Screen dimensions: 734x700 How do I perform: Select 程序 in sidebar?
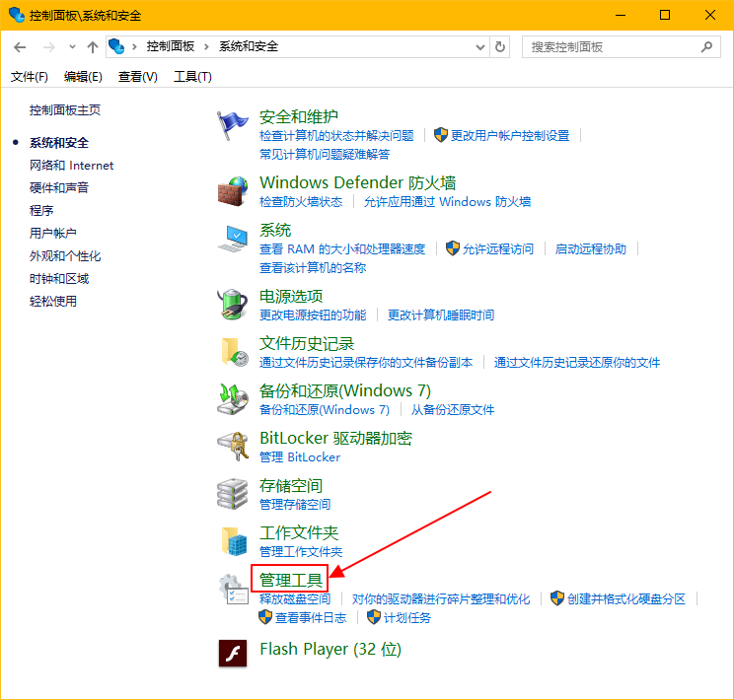(x=41, y=211)
